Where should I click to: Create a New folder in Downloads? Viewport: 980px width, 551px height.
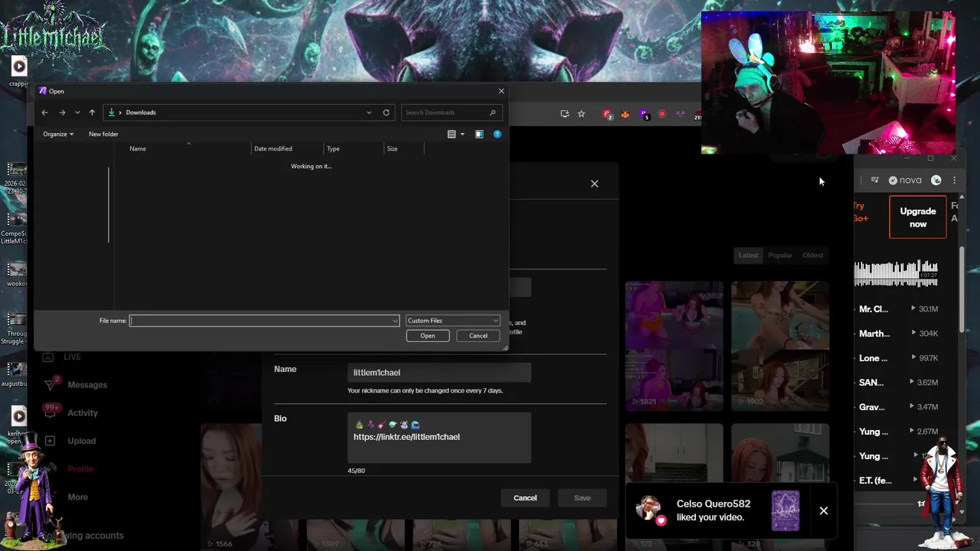point(103,134)
